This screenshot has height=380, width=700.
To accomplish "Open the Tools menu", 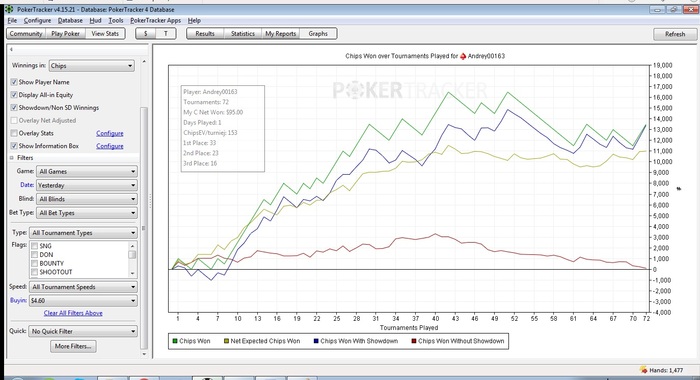I will pyautogui.click(x=116, y=21).
